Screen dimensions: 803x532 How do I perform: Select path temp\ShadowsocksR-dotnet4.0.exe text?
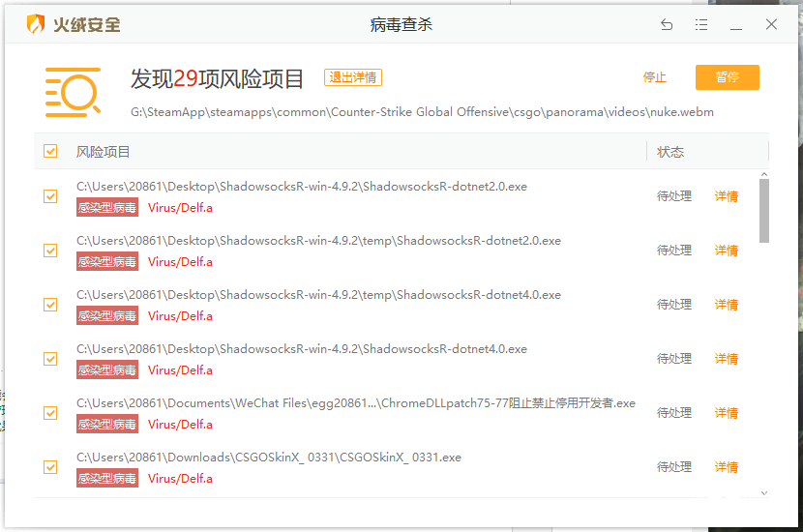pyautogui.click(x=318, y=295)
